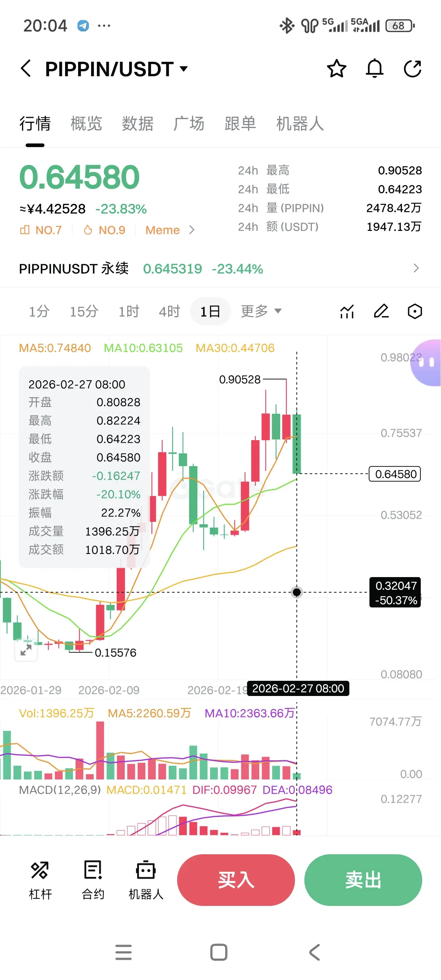Image resolution: width=441 pixels, height=980 pixels.
Task: Tap the MA5:0.74840 indicator label
Action: click(55, 348)
